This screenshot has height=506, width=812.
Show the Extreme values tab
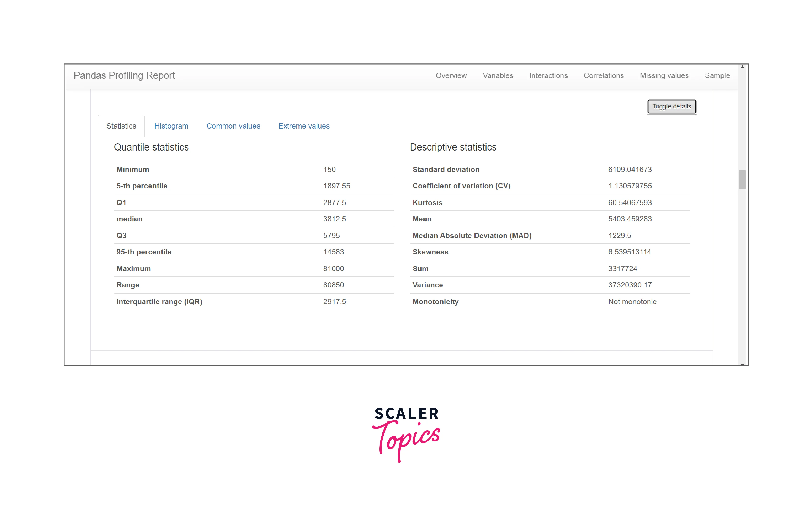[x=304, y=126]
